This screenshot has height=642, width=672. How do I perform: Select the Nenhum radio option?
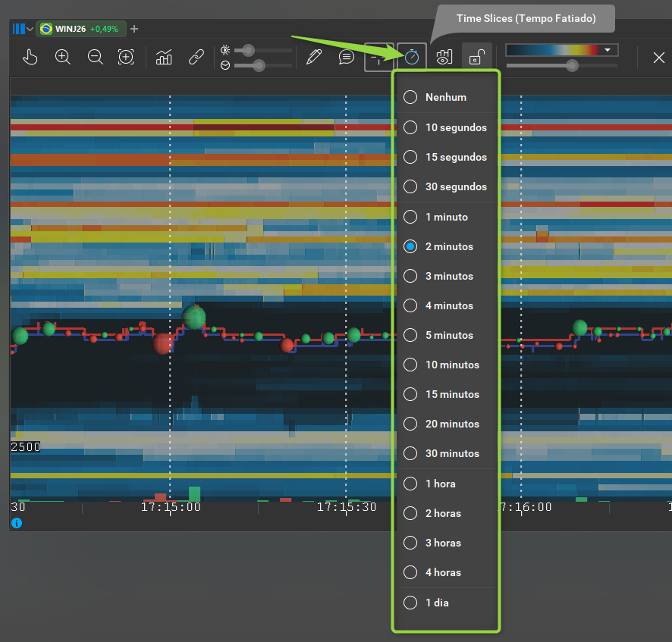click(446, 97)
